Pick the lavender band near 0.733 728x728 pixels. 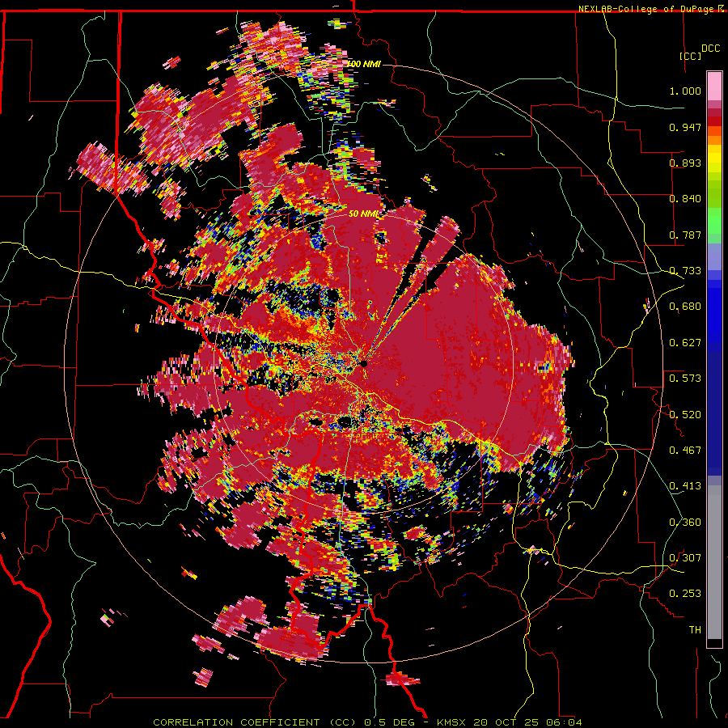[714, 256]
